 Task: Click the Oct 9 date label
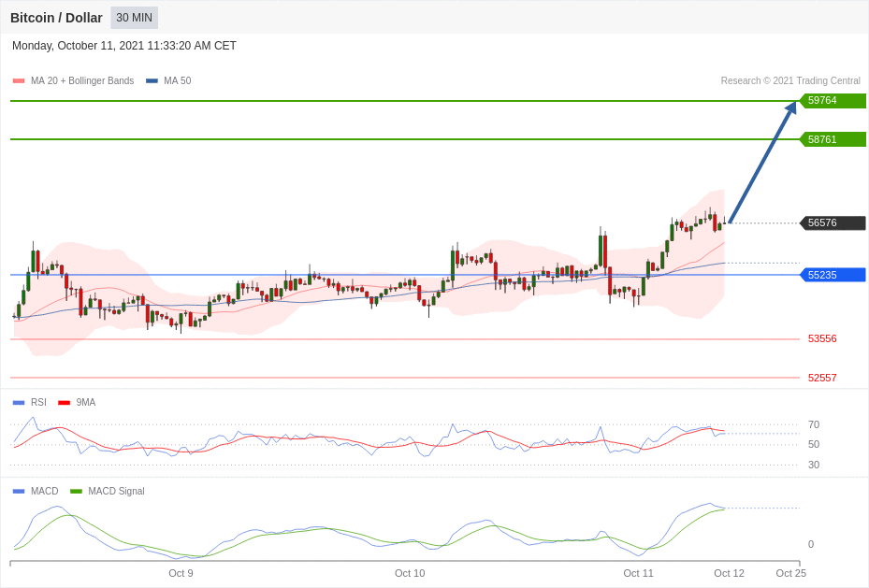(x=181, y=573)
